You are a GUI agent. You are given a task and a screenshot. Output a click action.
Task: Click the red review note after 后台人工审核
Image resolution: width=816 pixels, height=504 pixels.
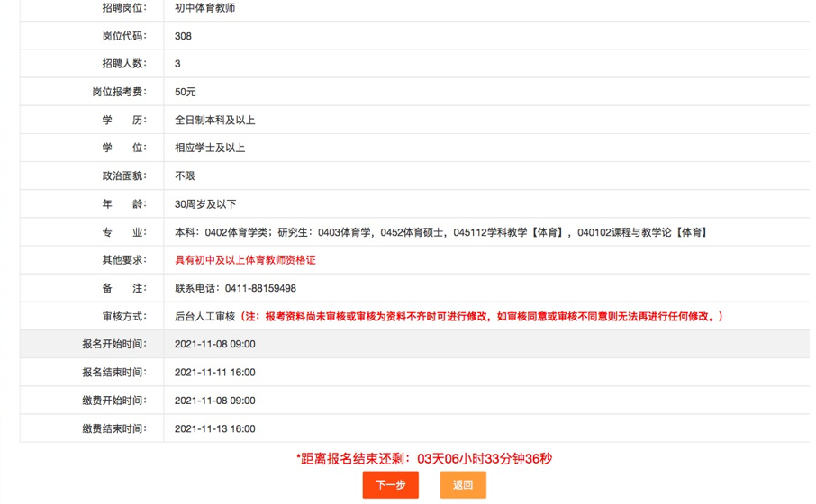tap(482, 316)
